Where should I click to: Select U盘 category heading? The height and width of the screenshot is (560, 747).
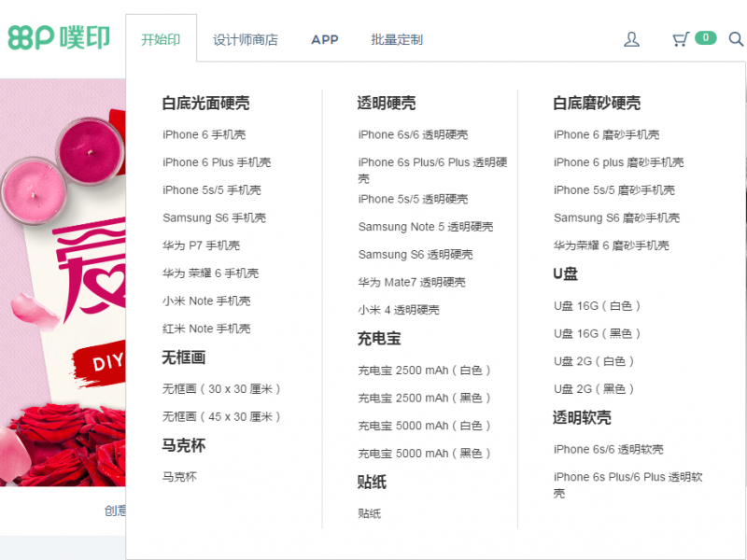click(x=566, y=273)
